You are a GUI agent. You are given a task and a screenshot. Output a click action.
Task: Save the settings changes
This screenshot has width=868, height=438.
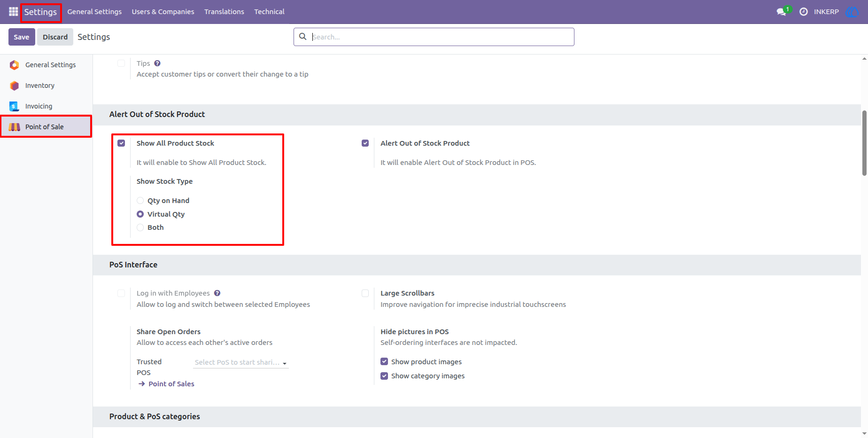click(22, 37)
